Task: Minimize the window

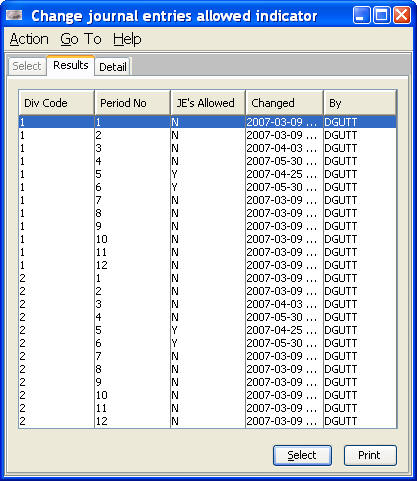Action: [x=361, y=15]
